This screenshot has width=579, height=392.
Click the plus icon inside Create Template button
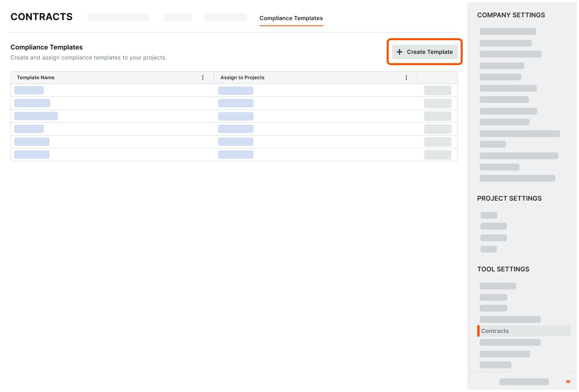(x=399, y=52)
